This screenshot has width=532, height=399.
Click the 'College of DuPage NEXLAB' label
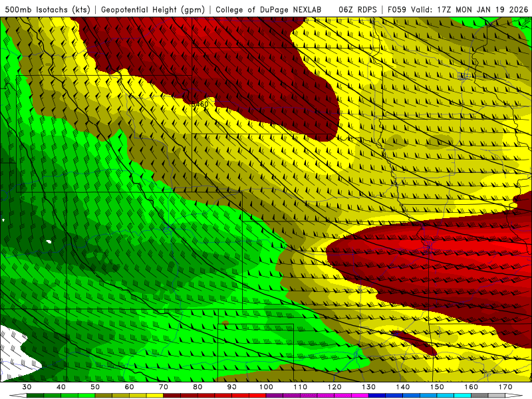coord(269,9)
